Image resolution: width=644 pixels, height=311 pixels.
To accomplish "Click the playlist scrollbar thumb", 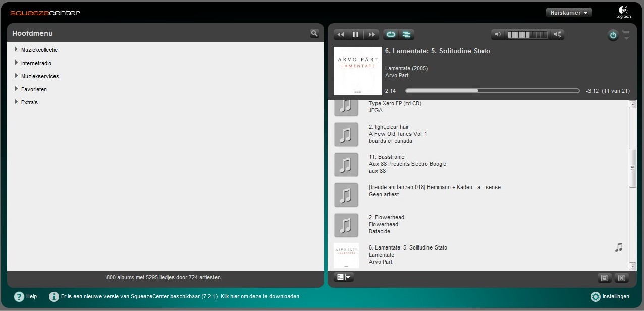I will pyautogui.click(x=632, y=168).
